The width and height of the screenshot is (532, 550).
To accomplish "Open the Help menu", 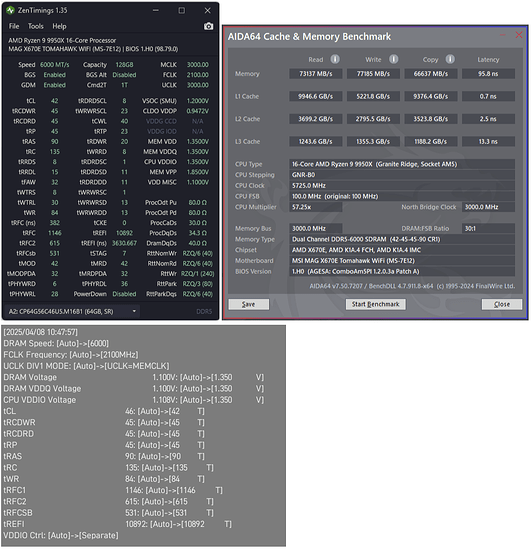I will (x=59, y=26).
